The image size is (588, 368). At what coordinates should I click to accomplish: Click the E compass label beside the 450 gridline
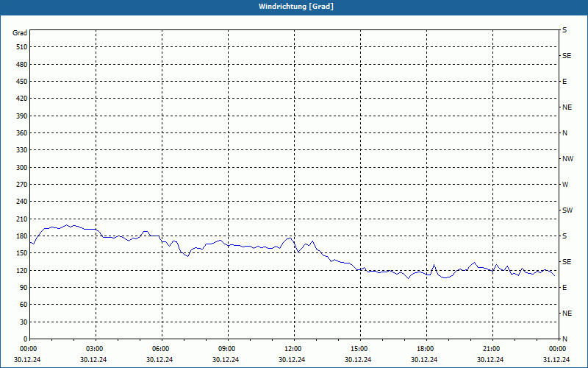click(564, 82)
